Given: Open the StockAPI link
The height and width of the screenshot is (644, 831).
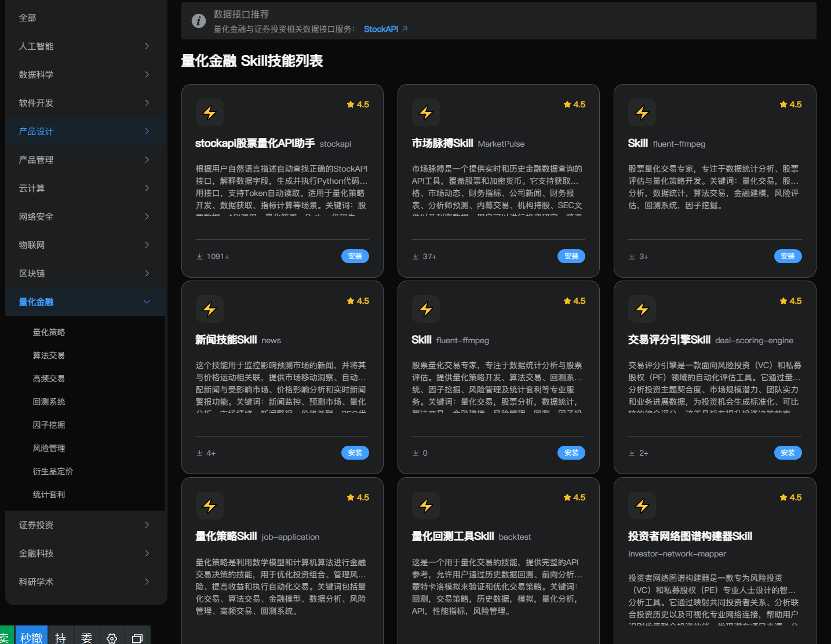Looking at the screenshot, I should (x=381, y=28).
